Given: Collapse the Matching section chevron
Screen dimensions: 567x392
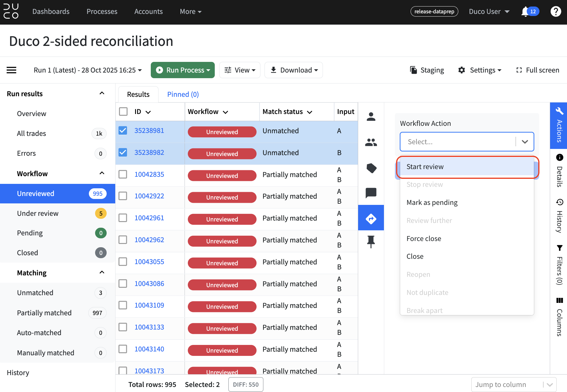Looking at the screenshot, I should point(102,272).
